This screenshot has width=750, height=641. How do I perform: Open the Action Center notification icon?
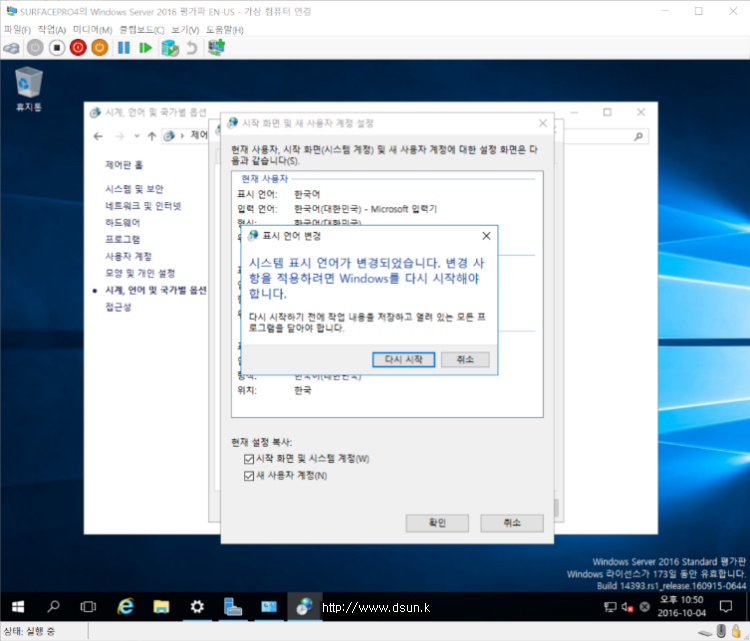point(726,607)
